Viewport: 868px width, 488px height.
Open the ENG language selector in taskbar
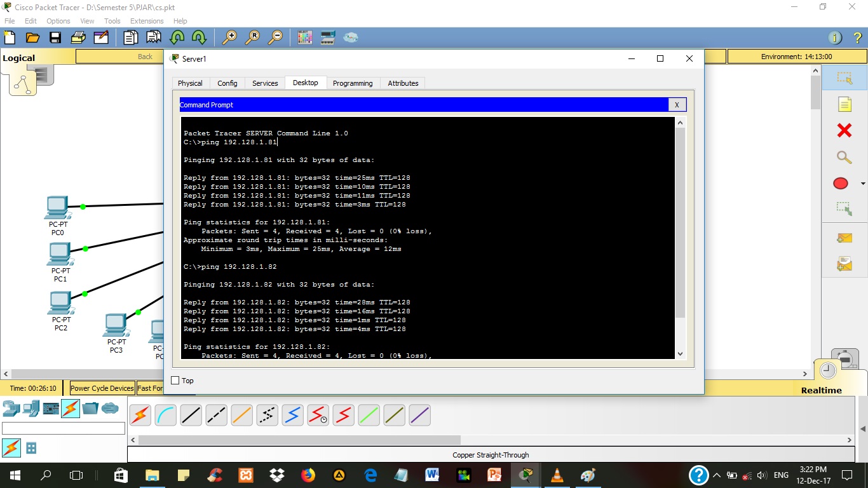point(780,475)
